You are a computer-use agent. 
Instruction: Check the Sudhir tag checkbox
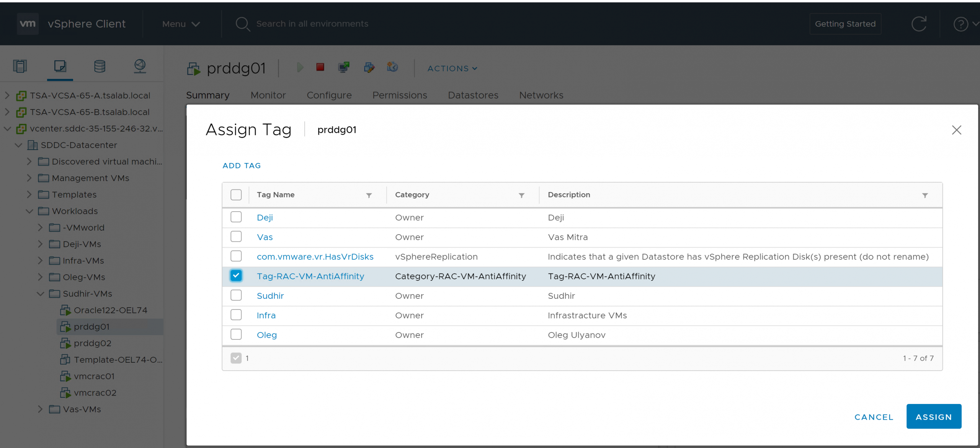click(236, 295)
